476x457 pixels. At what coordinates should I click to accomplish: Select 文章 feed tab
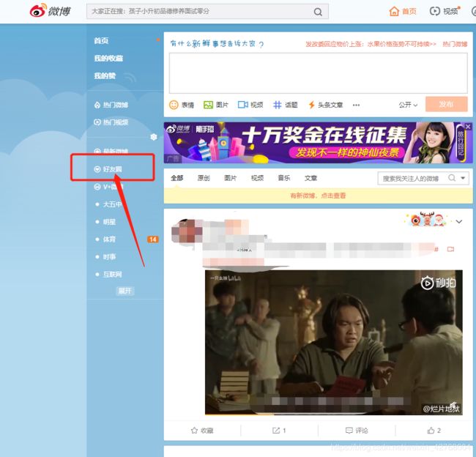point(310,178)
